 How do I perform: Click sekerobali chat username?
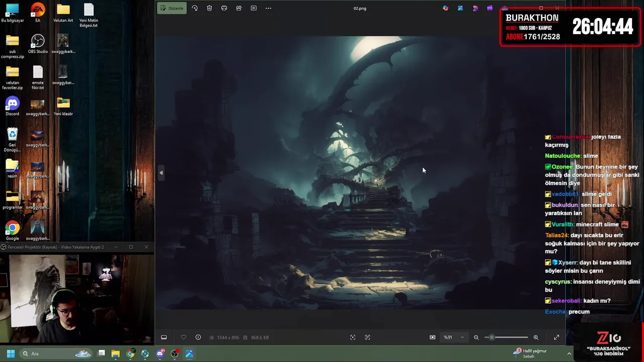[567, 301]
